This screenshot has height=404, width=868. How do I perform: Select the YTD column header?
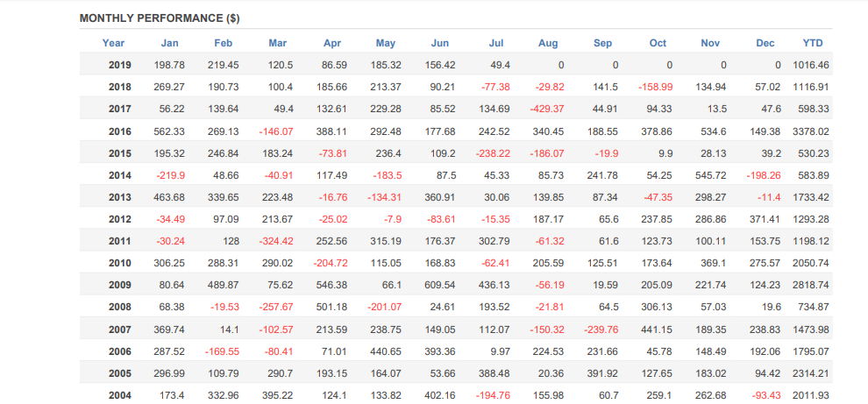[x=813, y=43]
